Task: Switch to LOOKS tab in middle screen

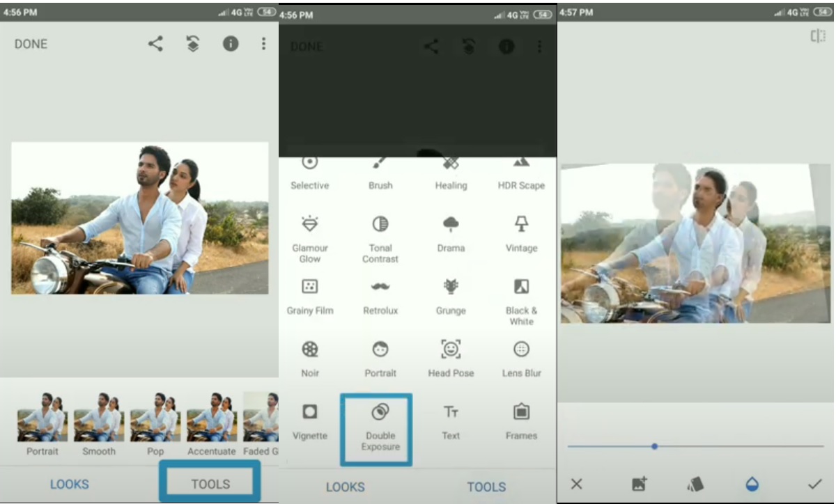Action: [x=347, y=487]
